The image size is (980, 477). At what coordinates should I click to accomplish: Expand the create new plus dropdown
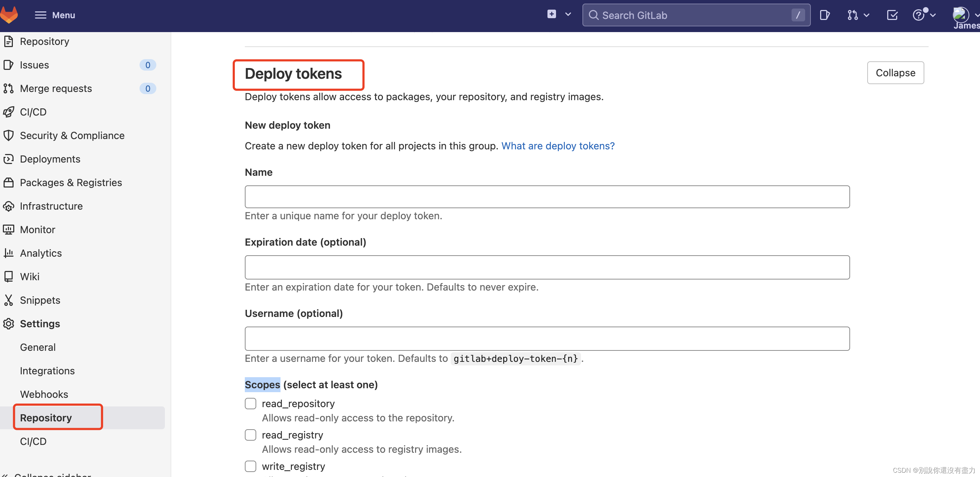click(x=559, y=15)
